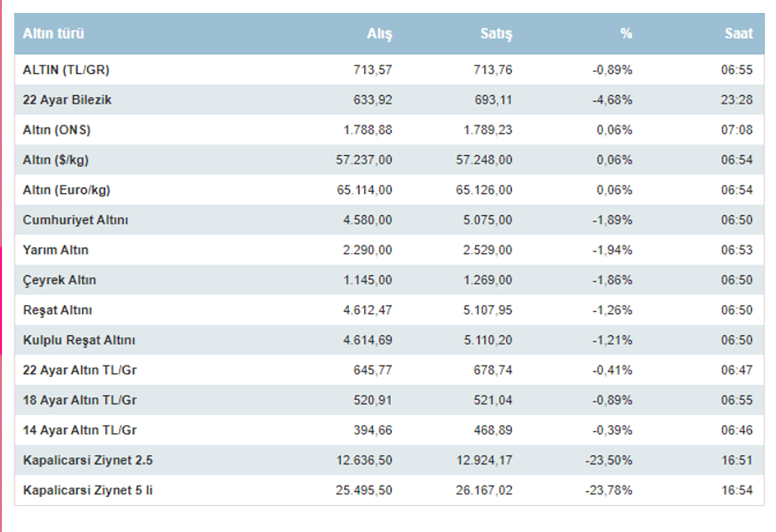Select Kapalicarsi Ziynet 5 li entry
The image size is (776, 532).
coord(88,490)
